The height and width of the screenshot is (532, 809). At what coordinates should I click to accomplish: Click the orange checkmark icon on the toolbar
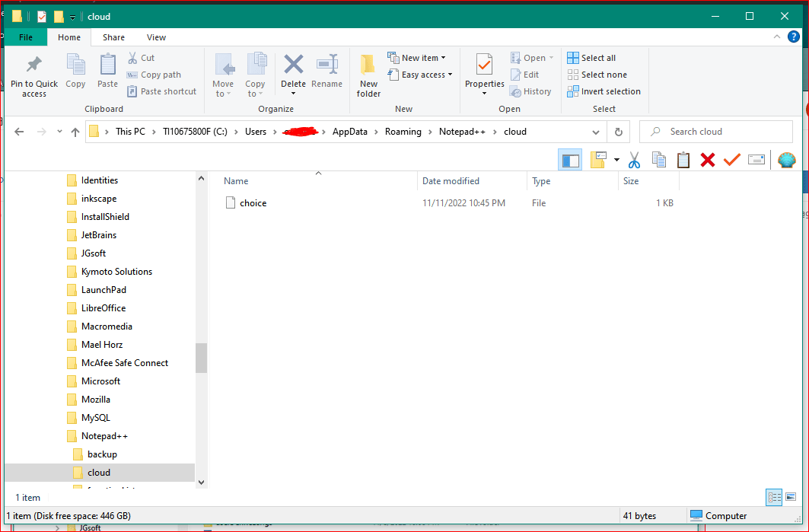(x=731, y=159)
